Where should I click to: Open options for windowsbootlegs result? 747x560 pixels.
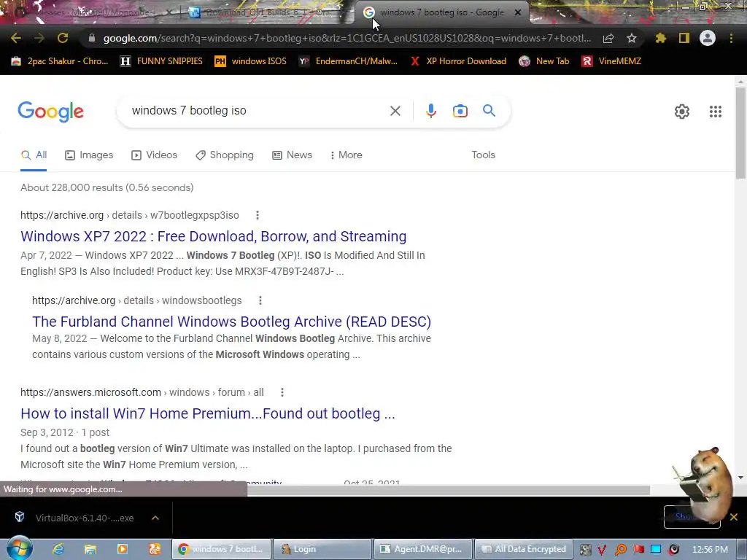pyautogui.click(x=260, y=300)
